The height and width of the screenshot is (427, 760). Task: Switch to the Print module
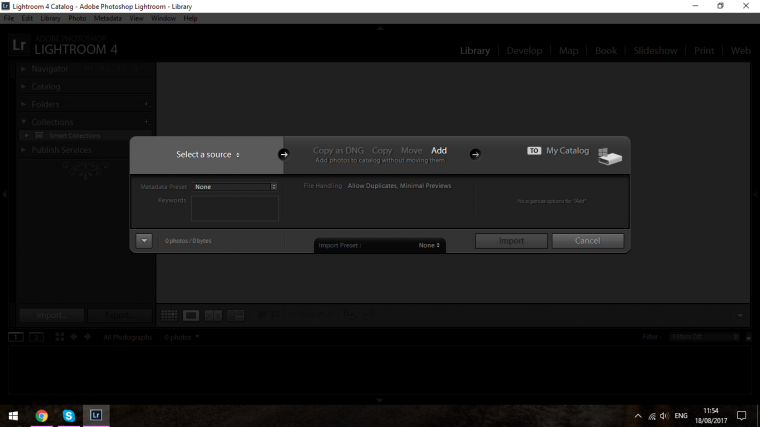[x=704, y=51]
